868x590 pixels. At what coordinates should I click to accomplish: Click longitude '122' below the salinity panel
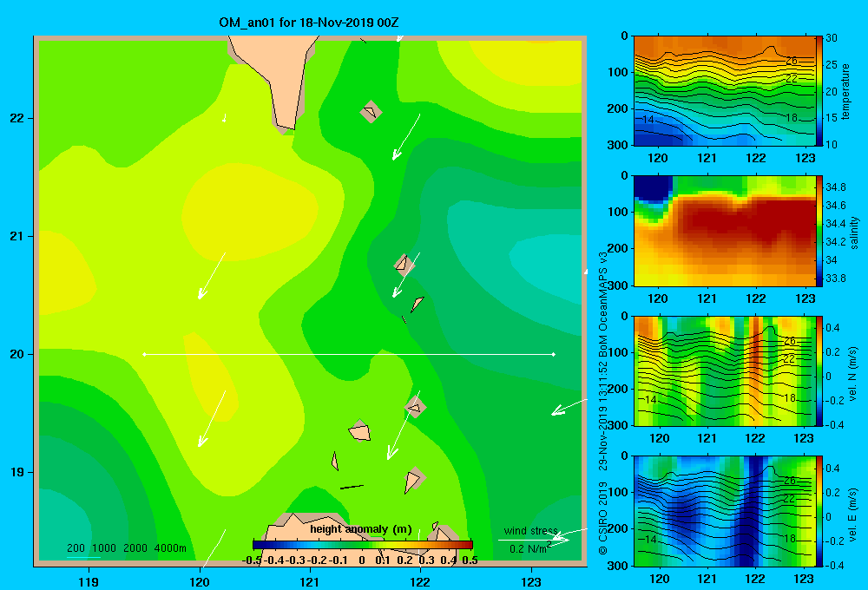[x=756, y=298]
